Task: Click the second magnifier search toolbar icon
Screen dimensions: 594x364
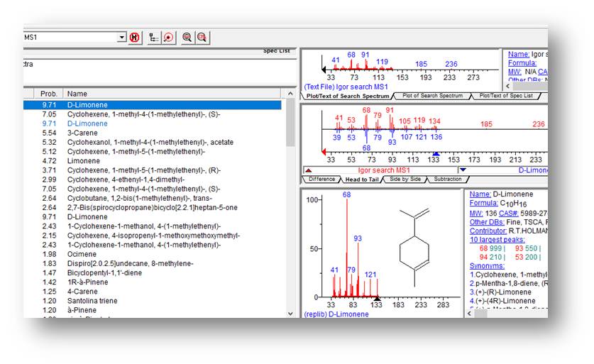Action: 202,37
